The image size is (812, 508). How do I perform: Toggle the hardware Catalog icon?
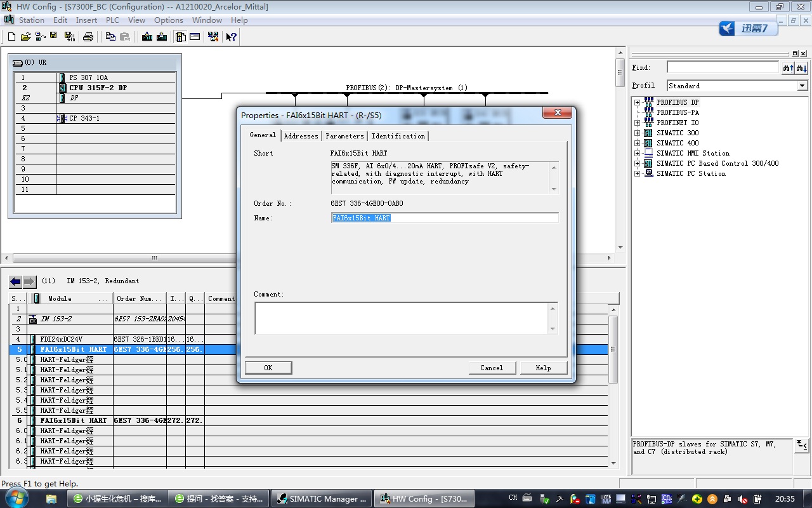[x=181, y=37]
